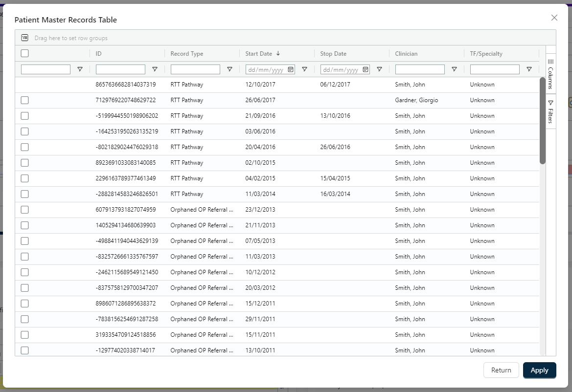The width and height of the screenshot is (572, 392).
Task: Expand the Columns side panel
Action: (x=550, y=74)
